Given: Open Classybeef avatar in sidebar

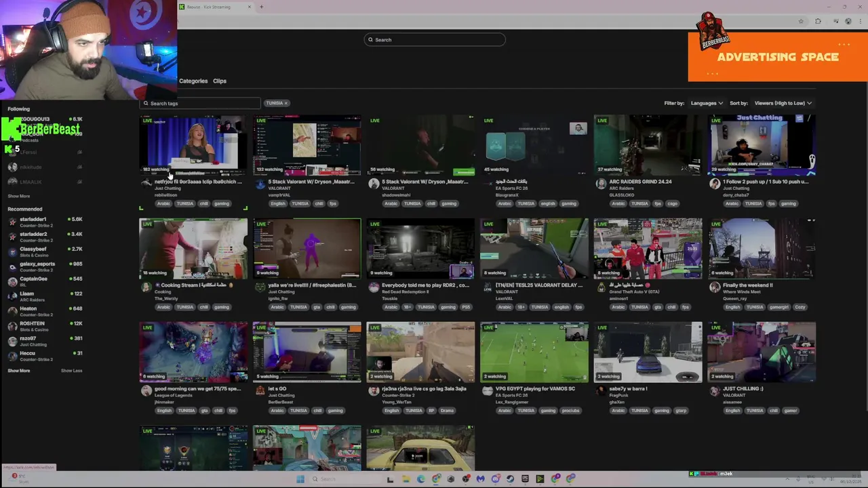Looking at the screenshot, I should 12,252.
